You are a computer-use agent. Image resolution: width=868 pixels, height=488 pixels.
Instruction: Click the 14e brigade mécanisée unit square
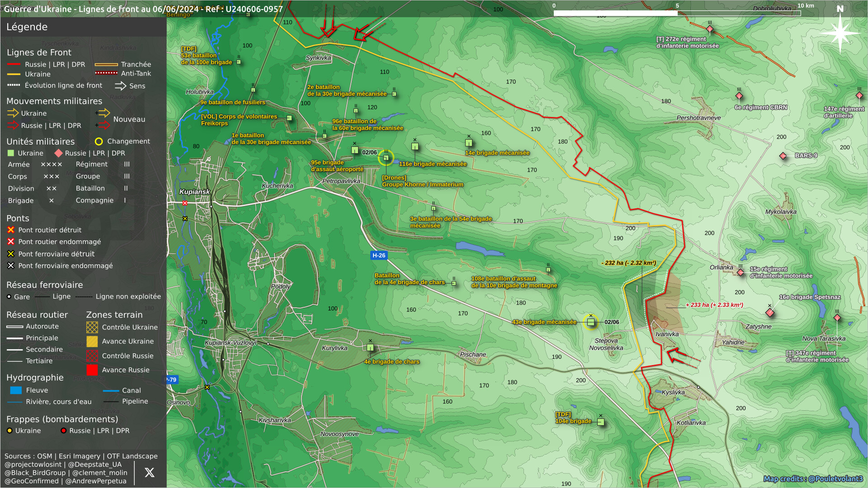[x=469, y=143]
